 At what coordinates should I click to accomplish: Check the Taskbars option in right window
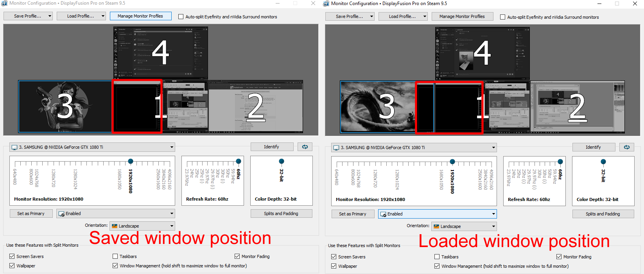click(437, 257)
